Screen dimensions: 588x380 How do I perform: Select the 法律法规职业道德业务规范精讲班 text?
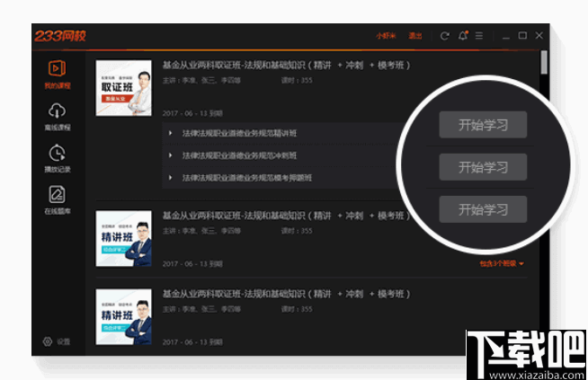coord(239,133)
